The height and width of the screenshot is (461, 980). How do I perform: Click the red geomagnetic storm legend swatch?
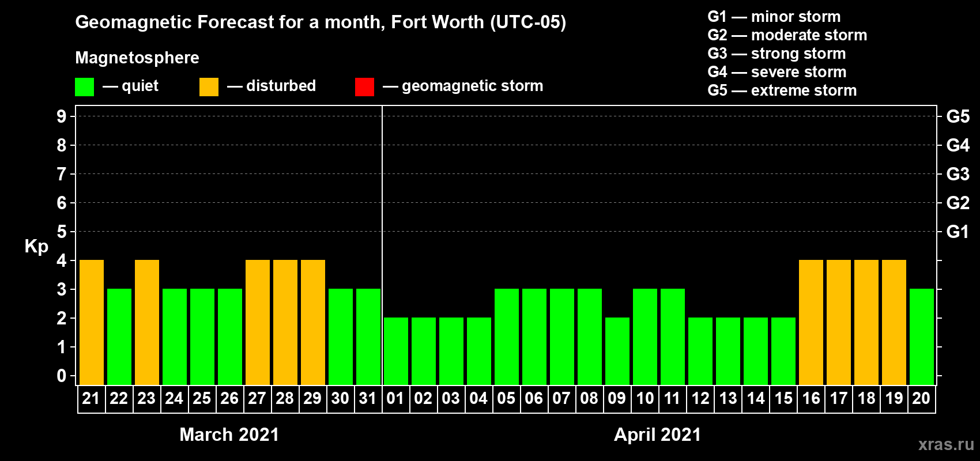[x=364, y=87]
